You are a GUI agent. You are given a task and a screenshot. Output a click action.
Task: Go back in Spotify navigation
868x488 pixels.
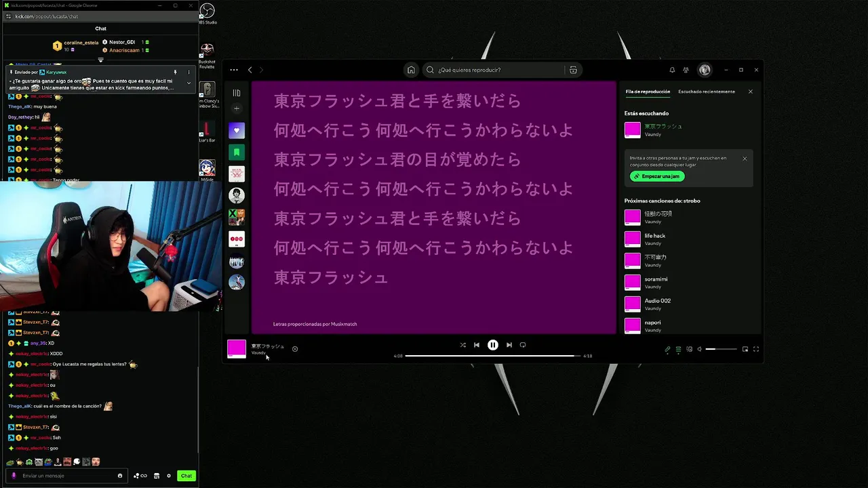tap(250, 70)
